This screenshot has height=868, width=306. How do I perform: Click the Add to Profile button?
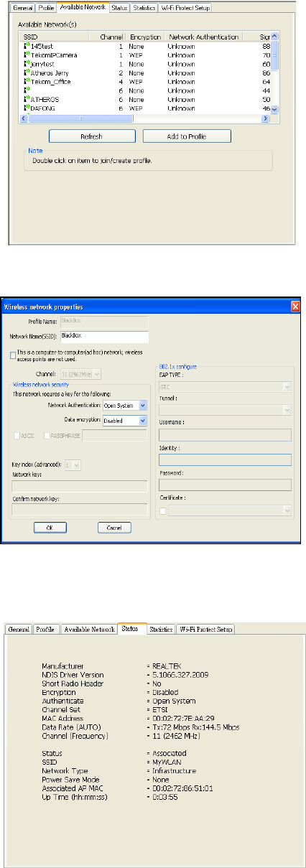coord(187,136)
